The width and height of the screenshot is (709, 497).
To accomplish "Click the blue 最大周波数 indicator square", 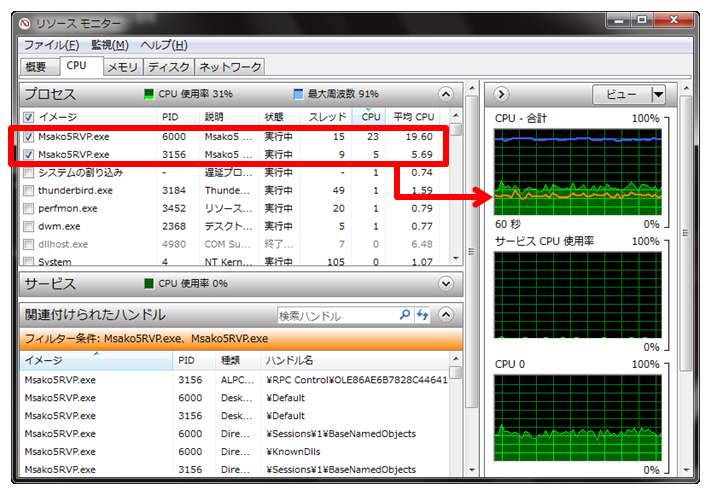I will [x=298, y=94].
